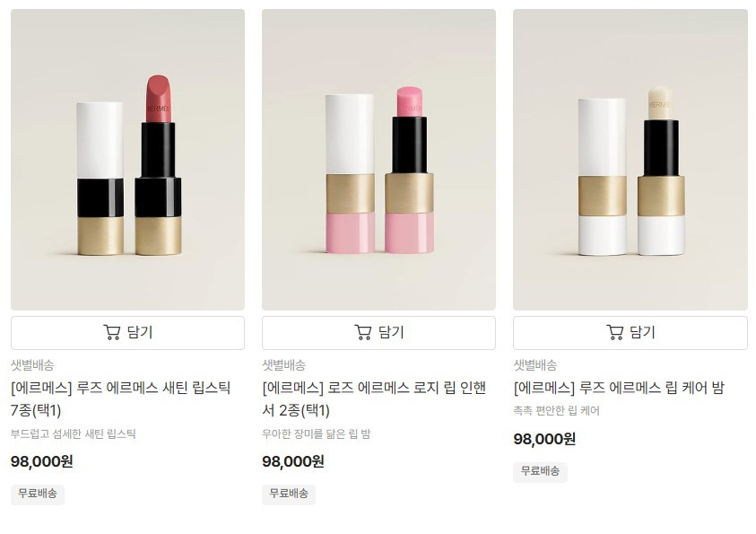Click the 98,000원 price of lip care balm
This screenshot has height=534, width=756.
click(544, 439)
